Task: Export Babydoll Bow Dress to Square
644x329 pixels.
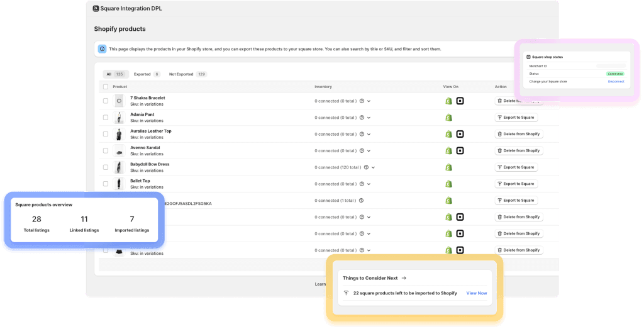Action: click(516, 167)
